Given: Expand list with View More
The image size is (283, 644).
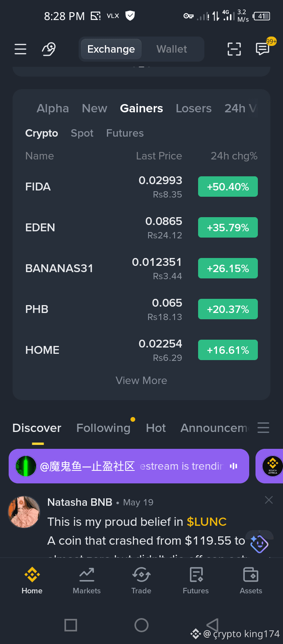Looking at the screenshot, I should [141, 381].
